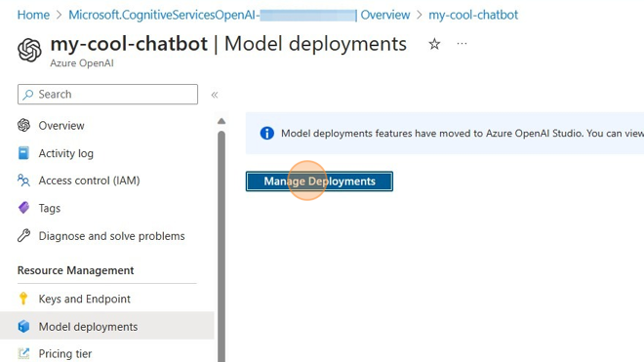Image resolution: width=644 pixels, height=362 pixels.
Task: Click the purple Tags icon
Action: point(23,208)
